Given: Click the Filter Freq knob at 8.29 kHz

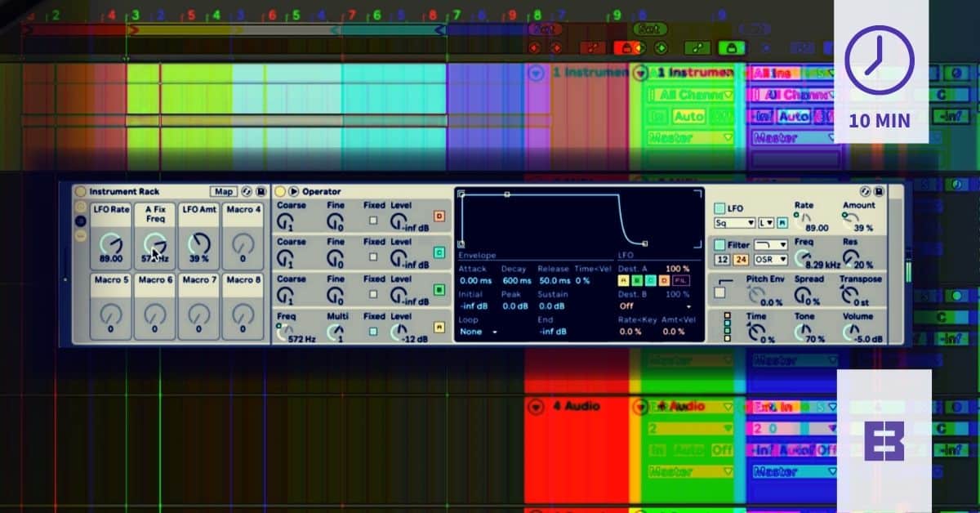Looking at the screenshot, I should pyautogui.click(x=804, y=256).
